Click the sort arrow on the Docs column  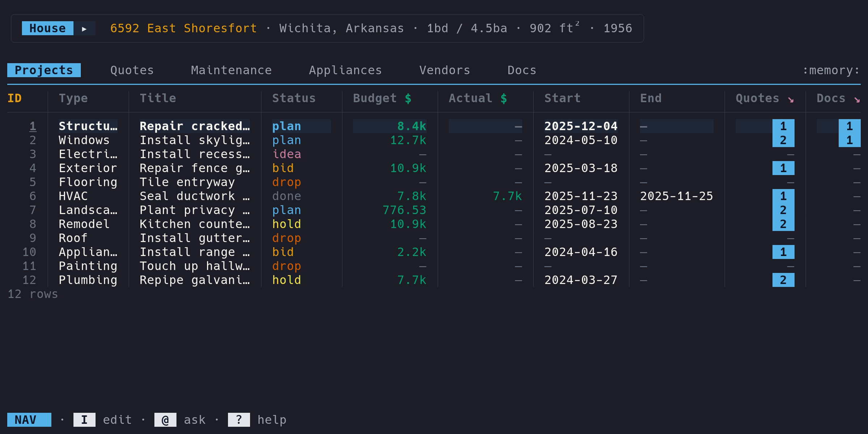857,100
